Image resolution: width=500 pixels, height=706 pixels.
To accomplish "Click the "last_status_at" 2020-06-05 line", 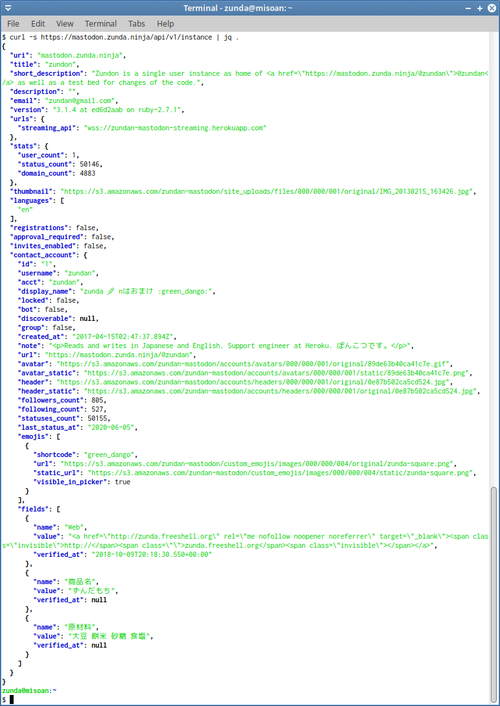I will pyautogui.click(x=78, y=427).
